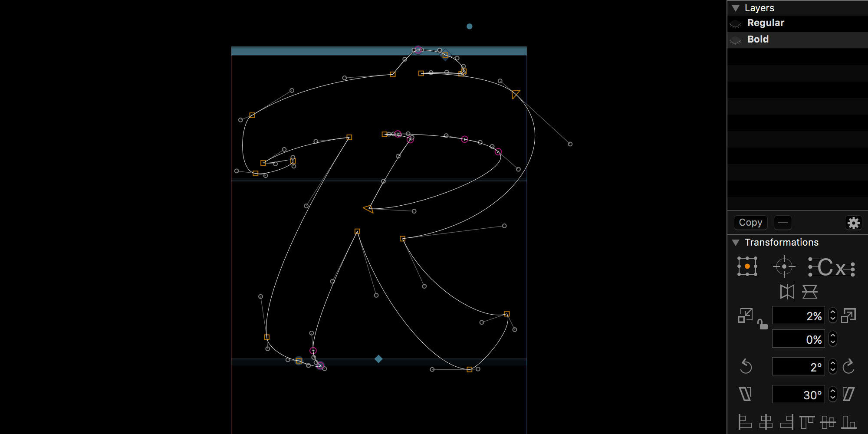Flip the selection vertically
The image size is (868, 434).
809,292
